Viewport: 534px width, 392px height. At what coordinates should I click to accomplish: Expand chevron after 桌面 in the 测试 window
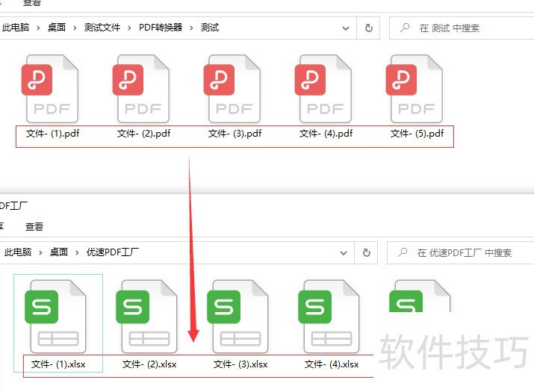(75, 28)
